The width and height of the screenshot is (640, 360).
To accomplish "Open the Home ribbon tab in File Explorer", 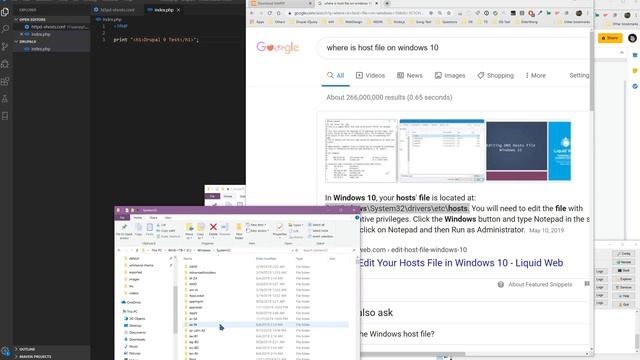I will pos(138,218).
